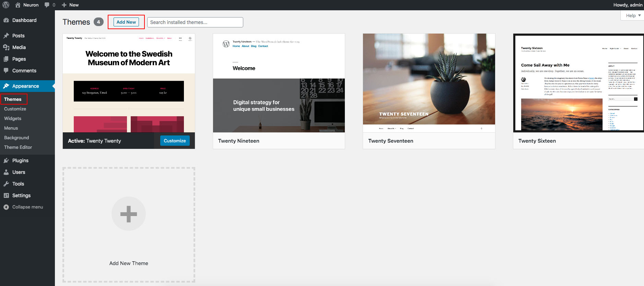
Task: Click the Twenty Sixteen theme name
Action: [537, 141]
